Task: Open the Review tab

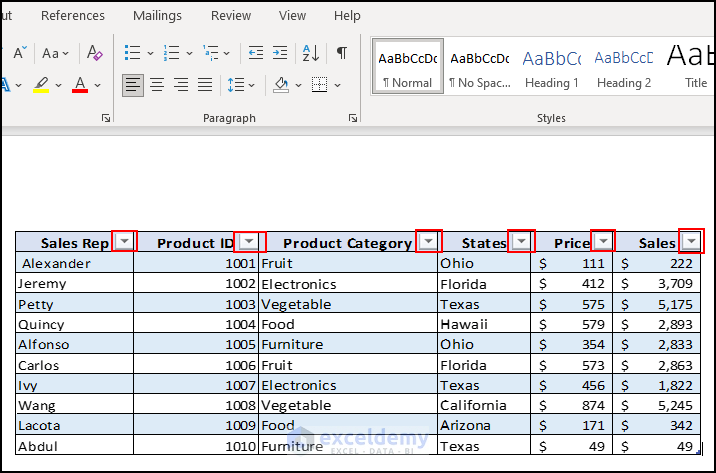Action: [x=231, y=16]
